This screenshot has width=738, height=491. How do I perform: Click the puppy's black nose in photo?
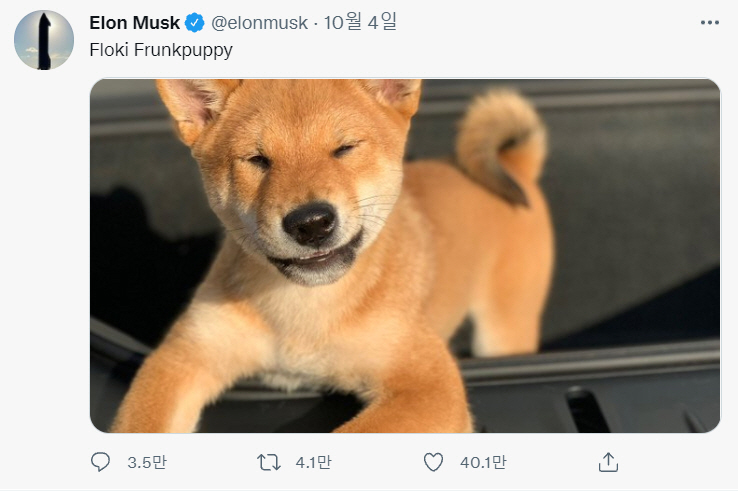(310, 222)
